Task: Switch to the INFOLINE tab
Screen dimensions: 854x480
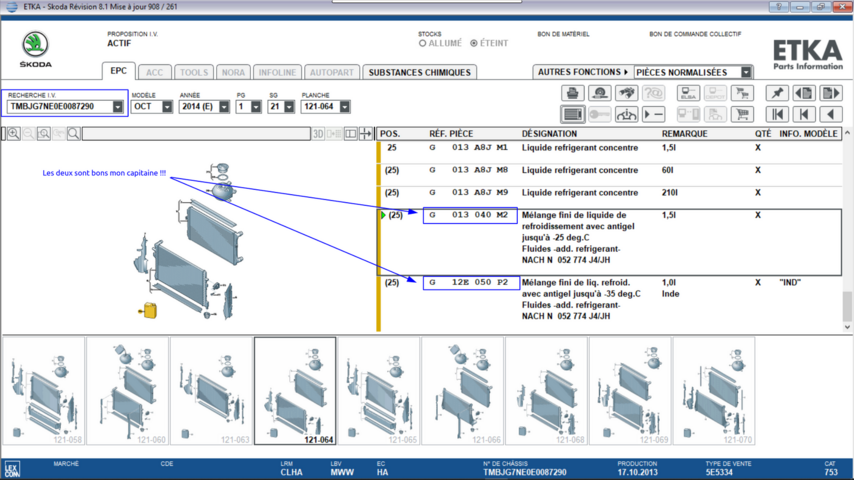Action: 277,72
